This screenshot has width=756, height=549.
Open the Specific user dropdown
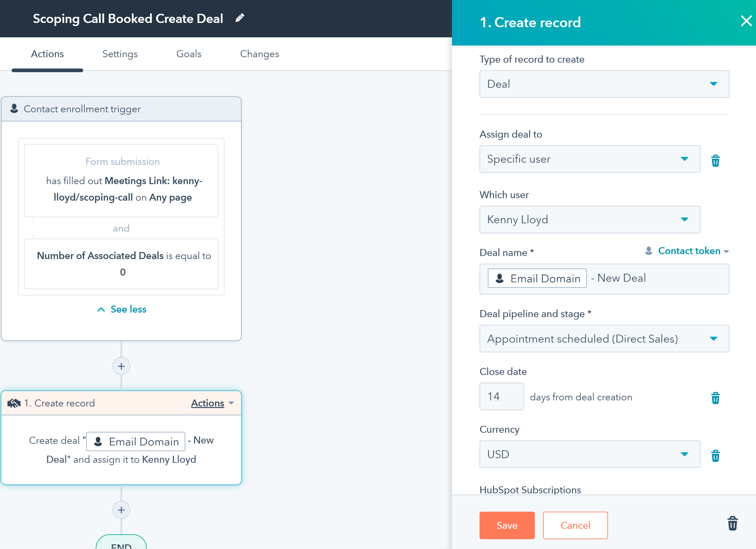coord(590,159)
